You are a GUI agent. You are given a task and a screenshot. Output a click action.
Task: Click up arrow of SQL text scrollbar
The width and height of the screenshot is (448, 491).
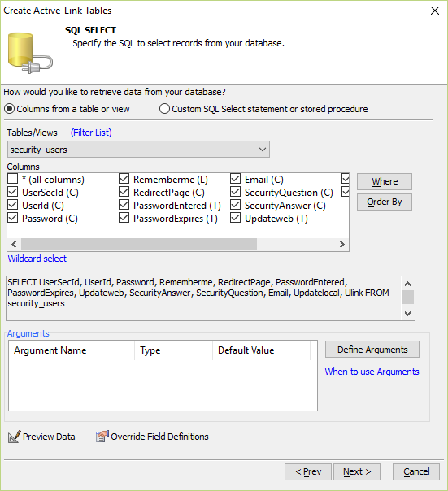point(407,284)
